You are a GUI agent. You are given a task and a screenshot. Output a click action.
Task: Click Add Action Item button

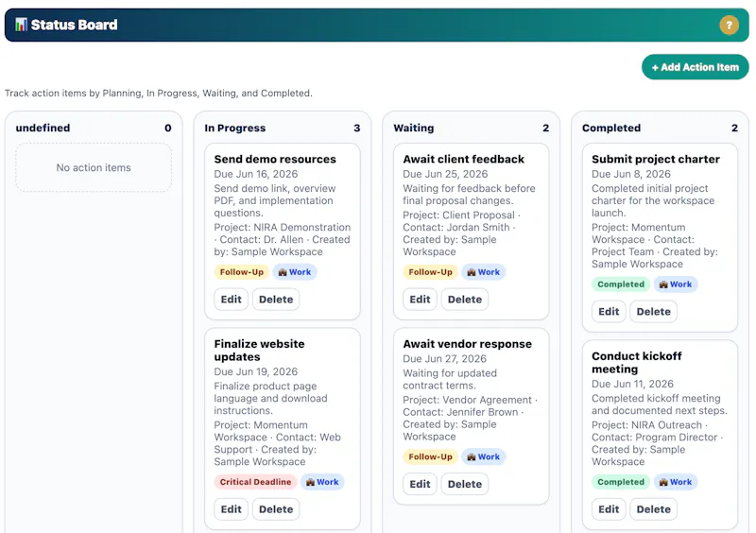click(695, 67)
